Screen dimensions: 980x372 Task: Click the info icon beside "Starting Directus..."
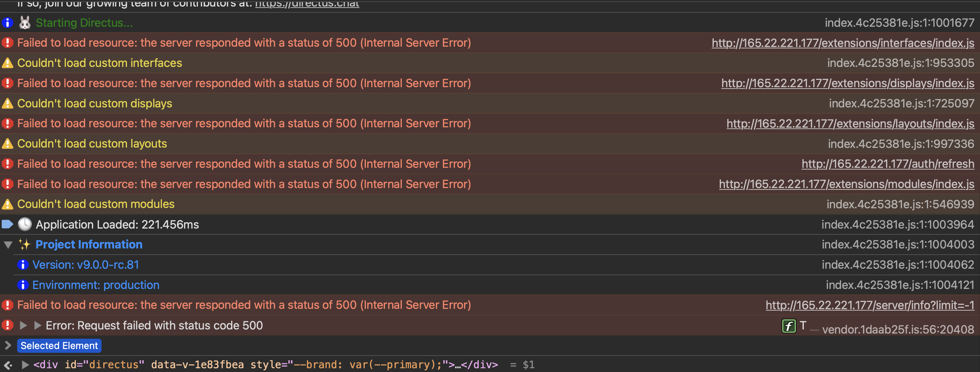[x=8, y=22]
